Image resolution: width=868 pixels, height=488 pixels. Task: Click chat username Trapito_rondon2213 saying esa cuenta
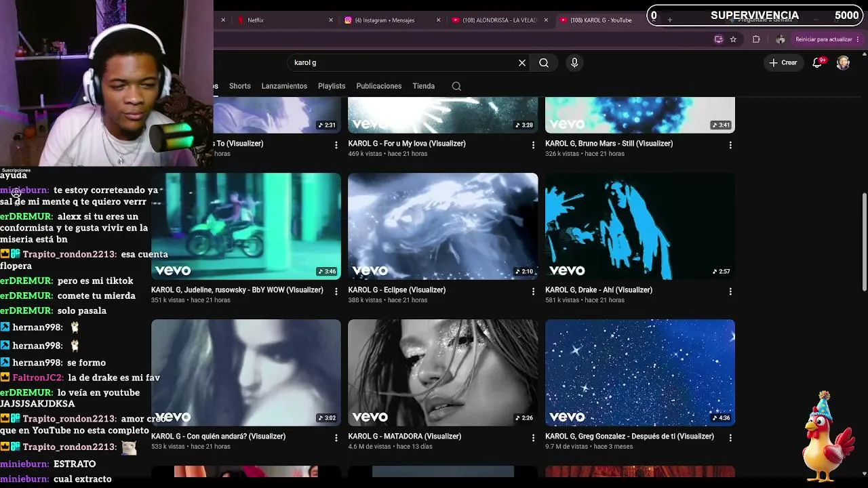pos(70,254)
